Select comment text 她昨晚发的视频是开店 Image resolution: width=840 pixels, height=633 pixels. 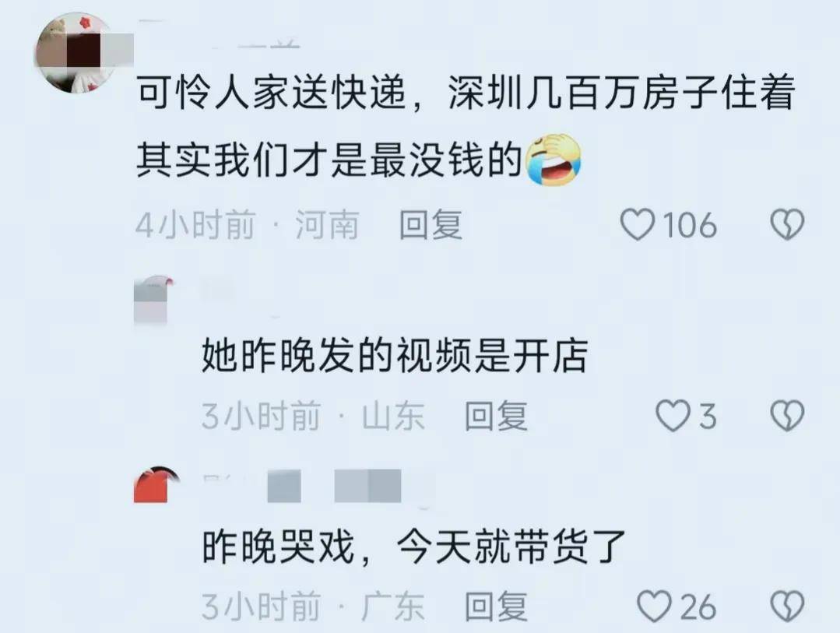click(x=395, y=355)
